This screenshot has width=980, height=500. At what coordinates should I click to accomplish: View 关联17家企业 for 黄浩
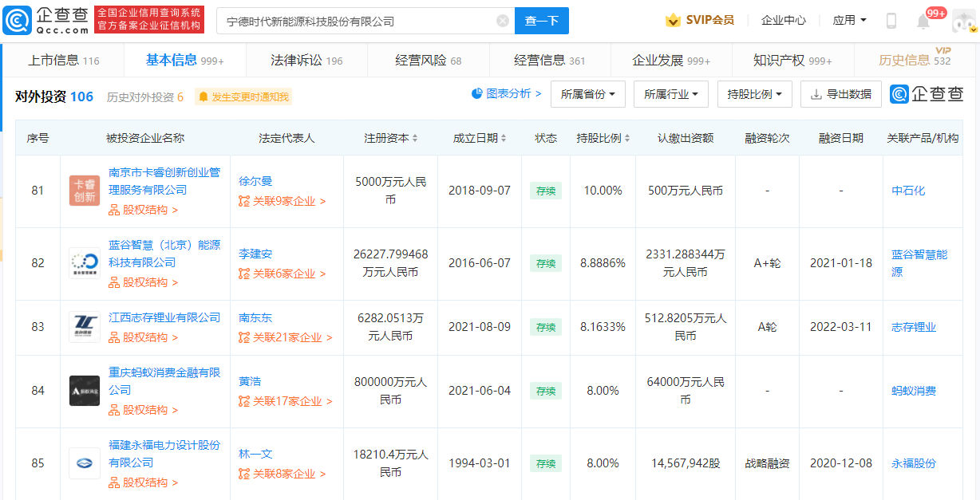click(286, 402)
